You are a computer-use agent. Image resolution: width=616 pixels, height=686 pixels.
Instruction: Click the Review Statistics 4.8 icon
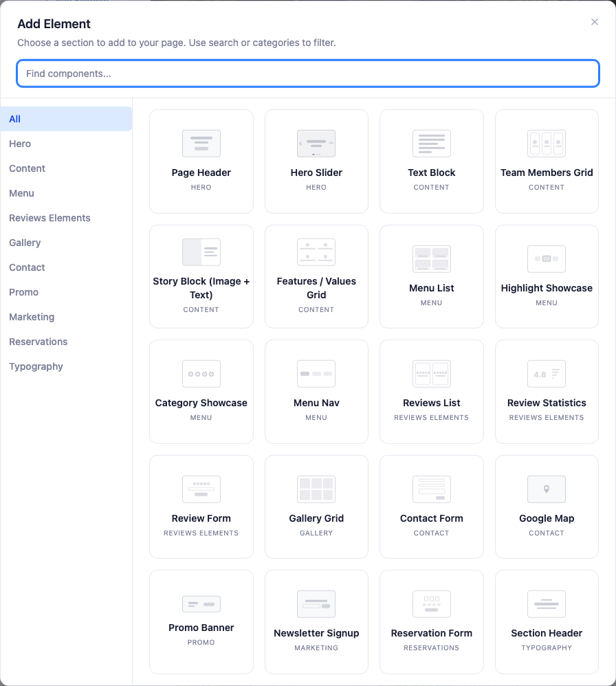coord(547,374)
